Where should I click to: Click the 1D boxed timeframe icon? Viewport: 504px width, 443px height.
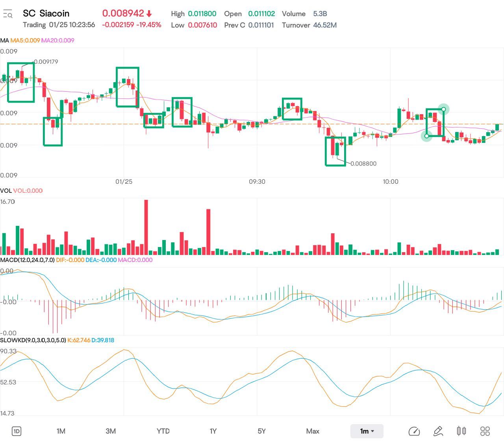17,431
